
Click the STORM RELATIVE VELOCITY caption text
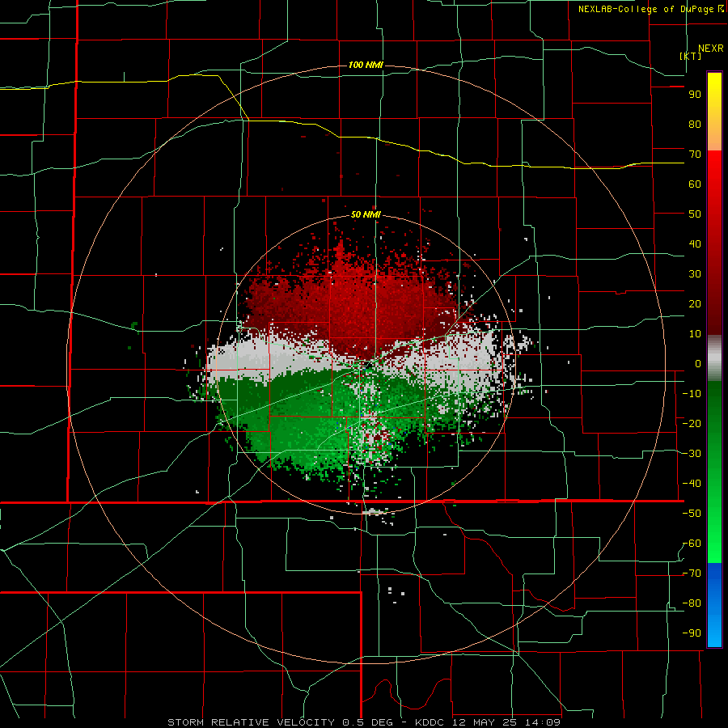coord(251,722)
